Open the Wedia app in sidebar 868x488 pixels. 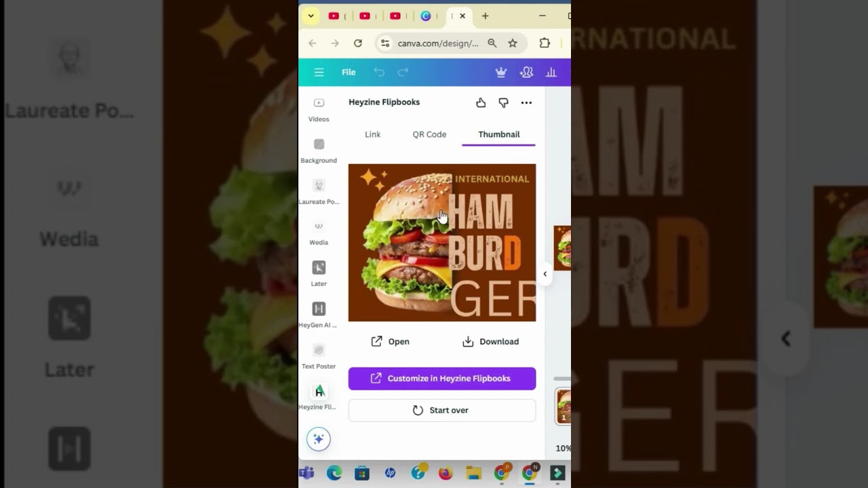[319, 232]
